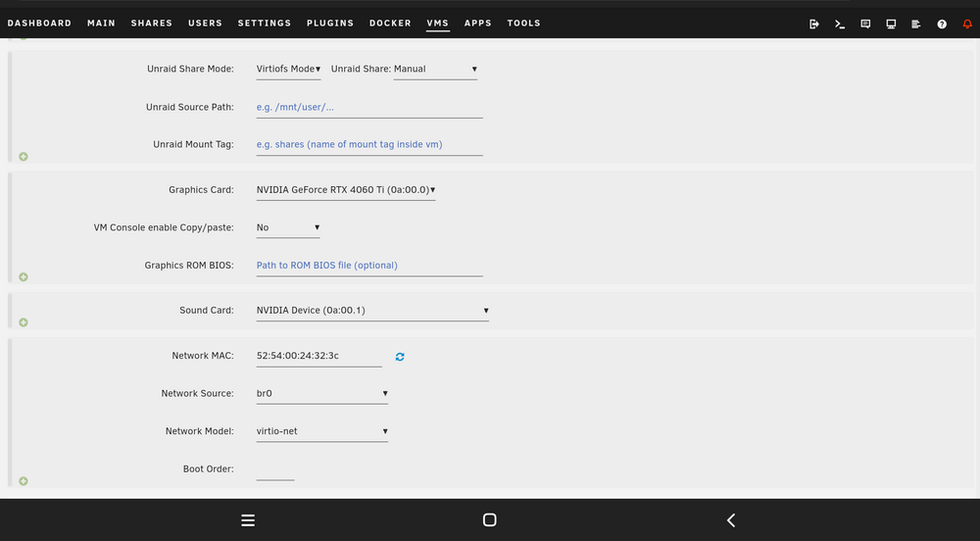
Task: Focus the Unraid Mount Tag field
Action: click(x=369, y=145)
